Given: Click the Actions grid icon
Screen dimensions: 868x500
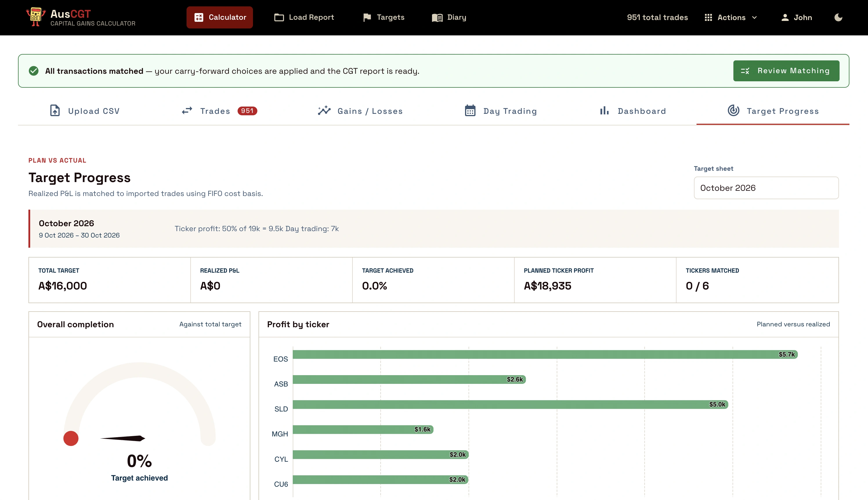Looking at the screenshot, I should (x=708, y=17).
